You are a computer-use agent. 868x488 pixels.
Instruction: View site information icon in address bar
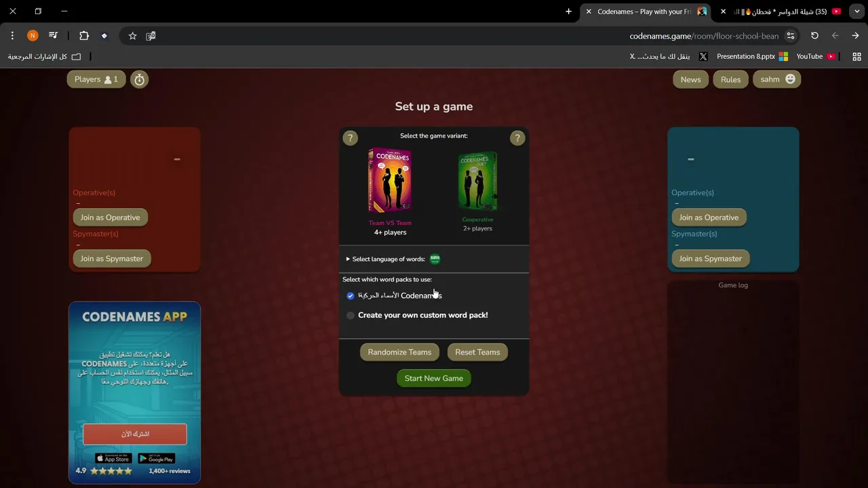pyautogui.click(x=790, y=36)
